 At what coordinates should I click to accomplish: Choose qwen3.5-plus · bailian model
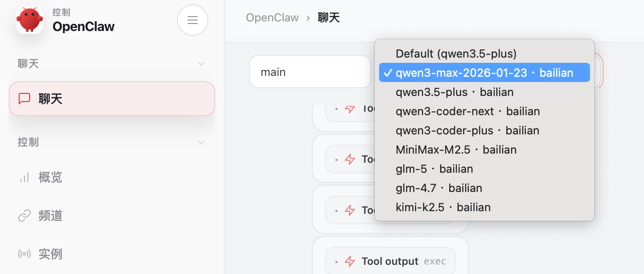[485, 92]
